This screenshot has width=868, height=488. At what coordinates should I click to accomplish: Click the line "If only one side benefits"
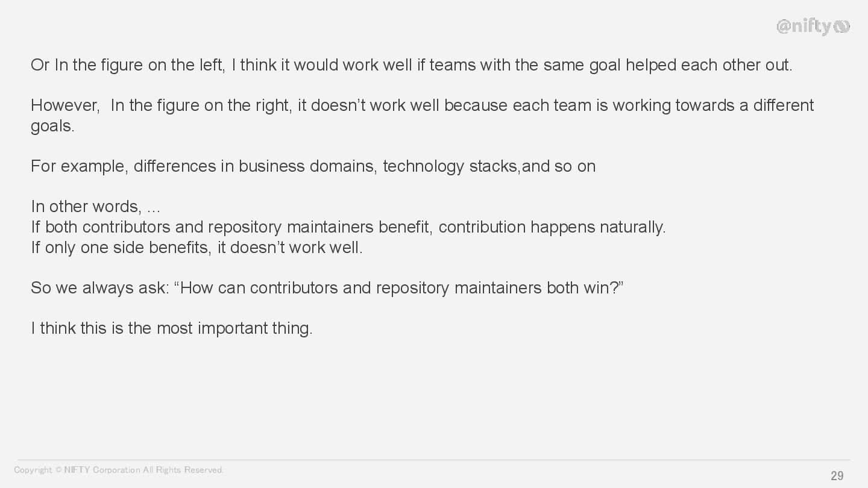coord(197,248)
